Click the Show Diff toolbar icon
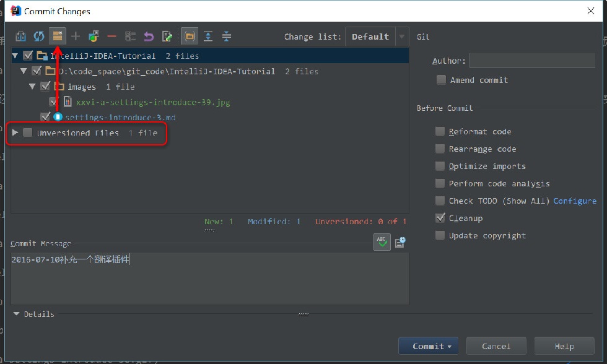This screenshot has height=364, width=607. pyautogui.click(x=20, y=37)
